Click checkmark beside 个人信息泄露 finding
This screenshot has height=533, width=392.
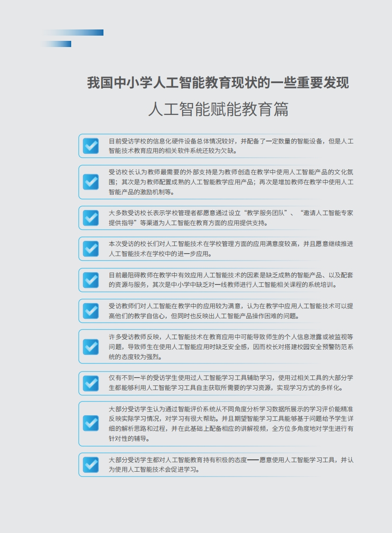[x=91, y=347]
